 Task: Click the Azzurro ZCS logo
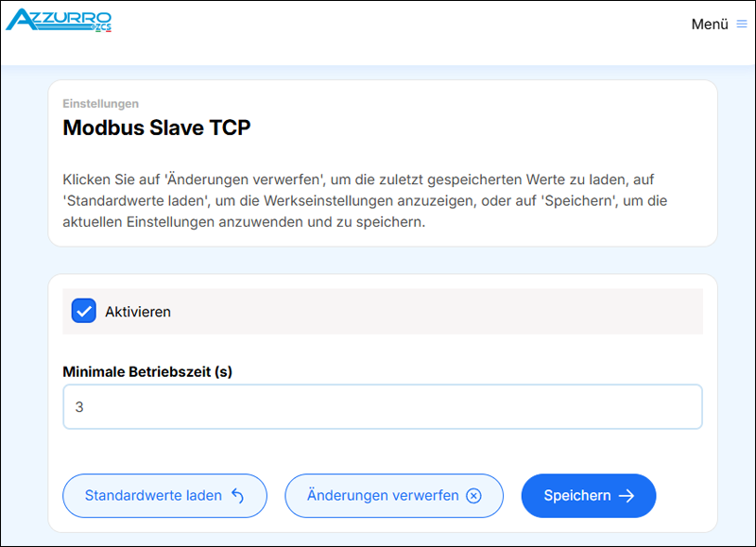(x=59, y=19)
